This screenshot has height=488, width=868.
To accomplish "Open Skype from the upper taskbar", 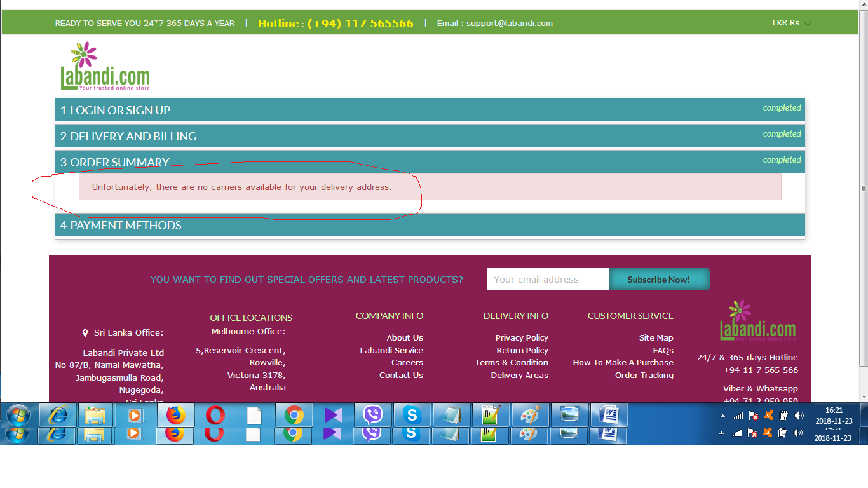I will [412, 416].
